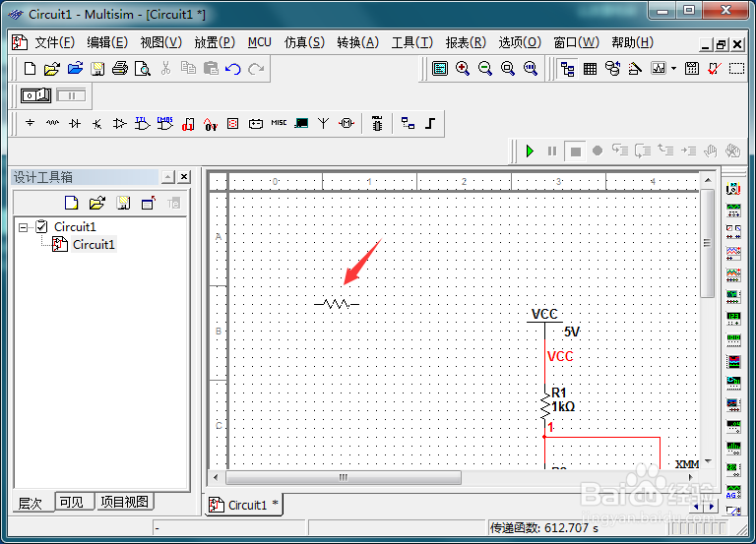Screen dimensions: 756x544
Task: Place an MCU module component
Action: click(x=377, y=123)
